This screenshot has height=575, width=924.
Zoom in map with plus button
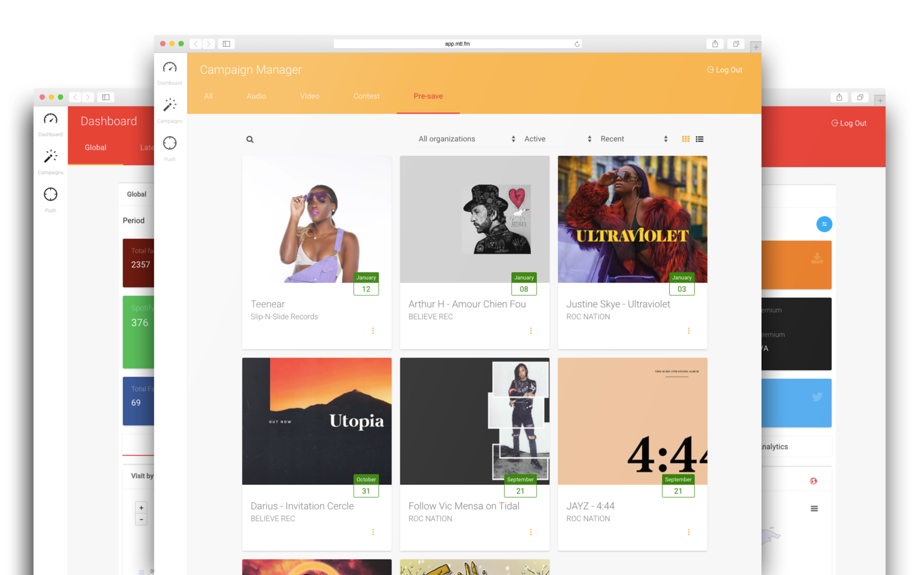(141, 508)
